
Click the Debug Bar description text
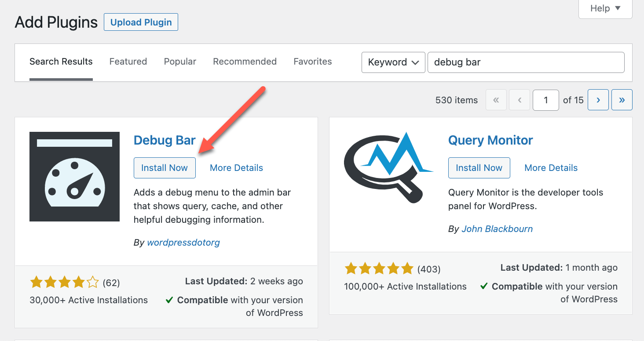point(212,206)
